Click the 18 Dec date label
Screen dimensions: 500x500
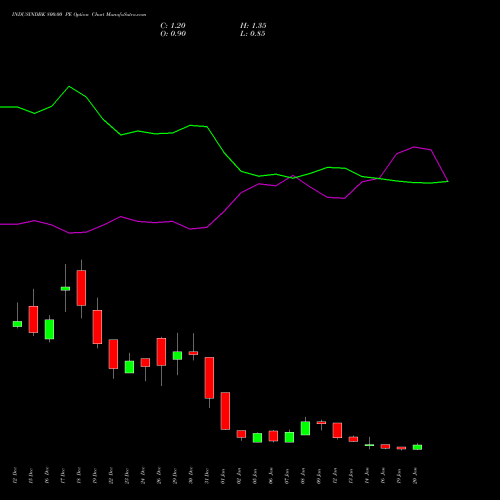pyautogui.click(x=79, y=475)
